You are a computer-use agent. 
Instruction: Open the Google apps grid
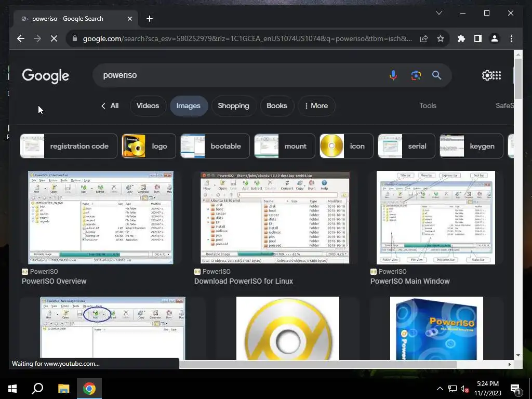(x=497, y=75)
